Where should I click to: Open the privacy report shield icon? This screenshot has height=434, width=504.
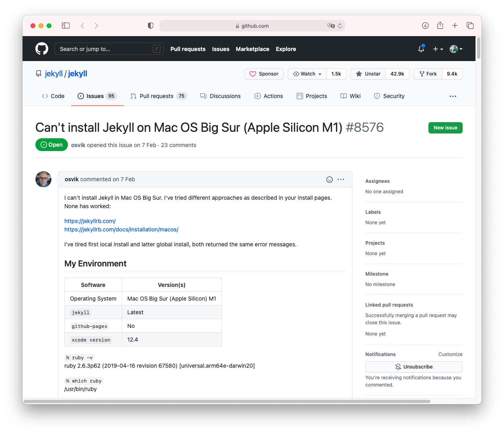tap(151, 26)
